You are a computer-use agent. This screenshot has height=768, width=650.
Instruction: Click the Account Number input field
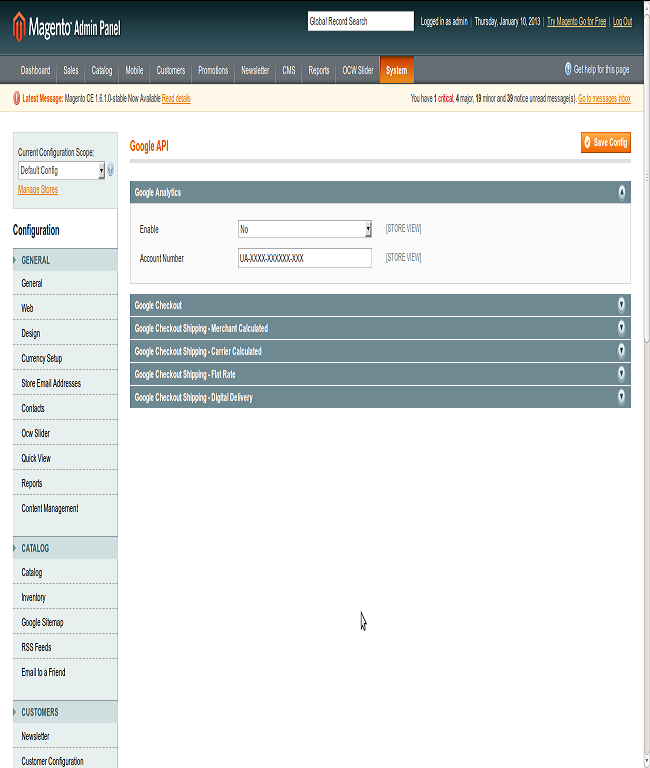click(x=305, y=258)
